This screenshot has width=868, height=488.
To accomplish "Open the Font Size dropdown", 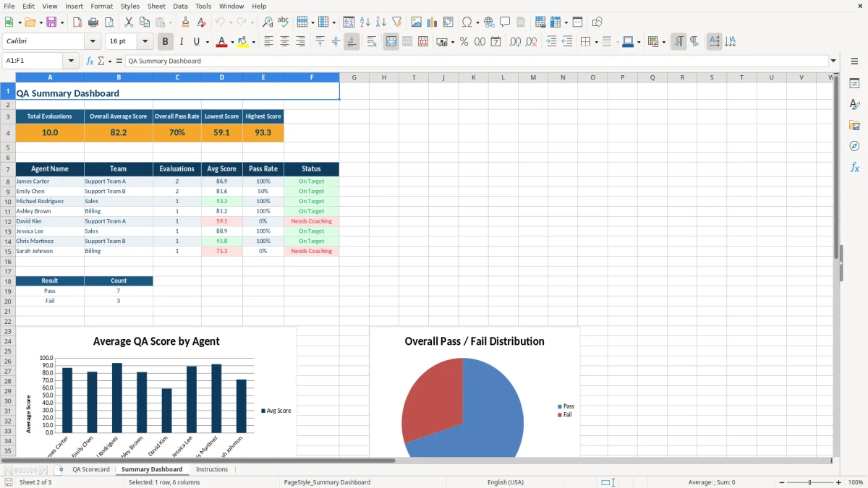I will (x=145, y=42).
